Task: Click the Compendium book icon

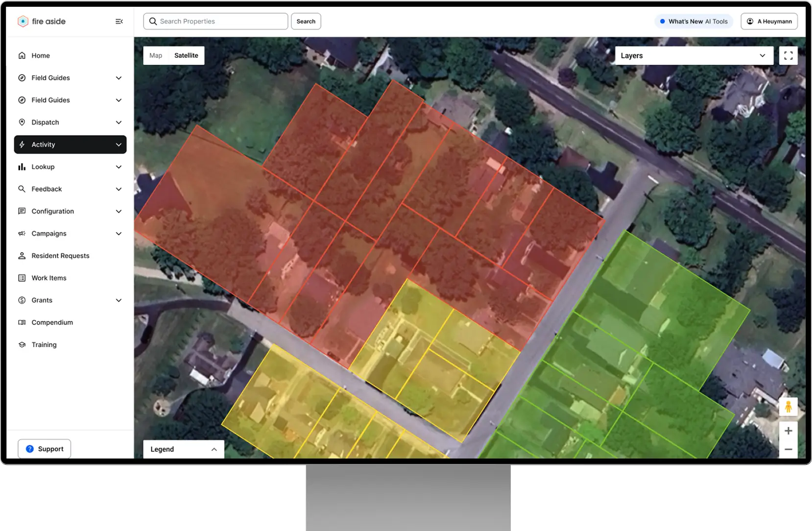Action: pyautogui.click(x=22, y=322)
